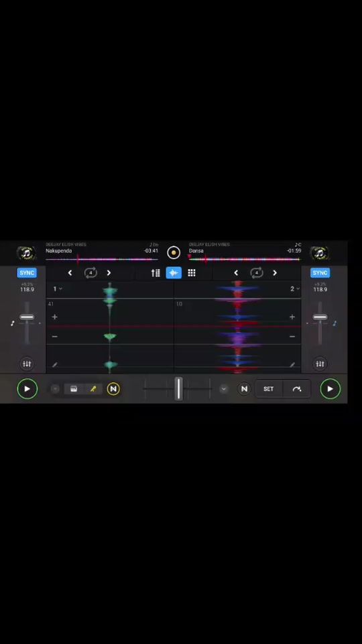Expand the left deck tools chevron
The height and width of the screenshot is (644, 362).
[x=55, y=389]
